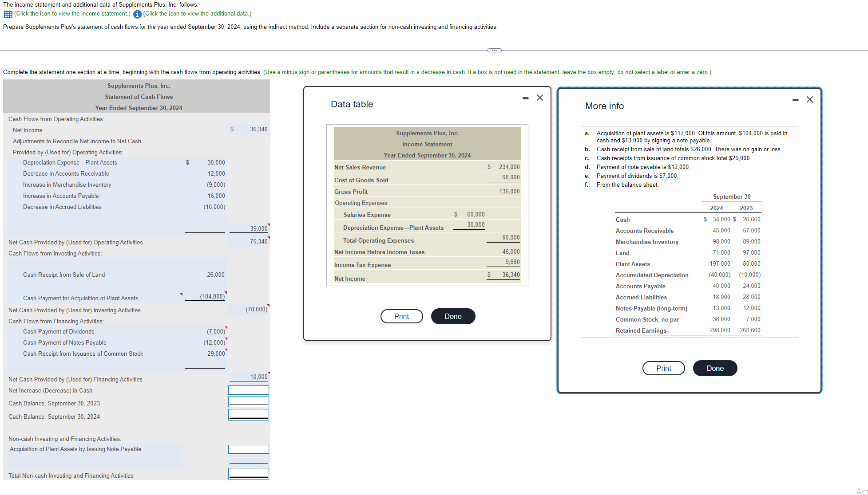Viewport: 868px width, 495px height.
Task: Open the income statement table icon
Action: (x=8, y=14)
